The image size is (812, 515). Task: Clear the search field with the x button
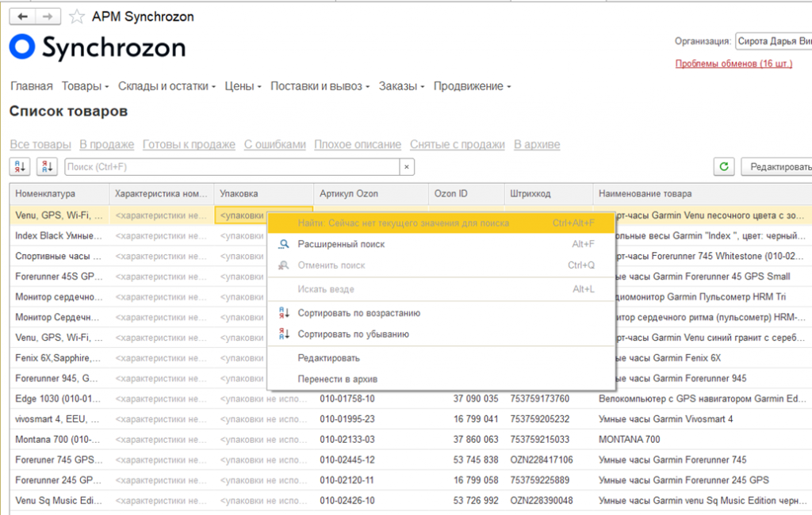(407, 166)
